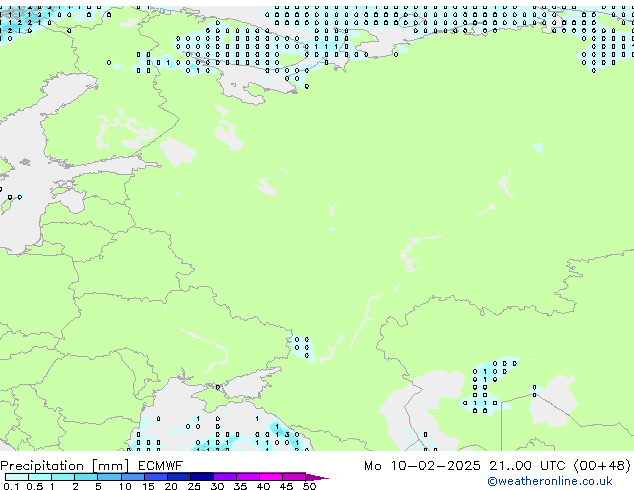Click the 'ECMWF' model label

pyautogui.click(x=160, y=466)
